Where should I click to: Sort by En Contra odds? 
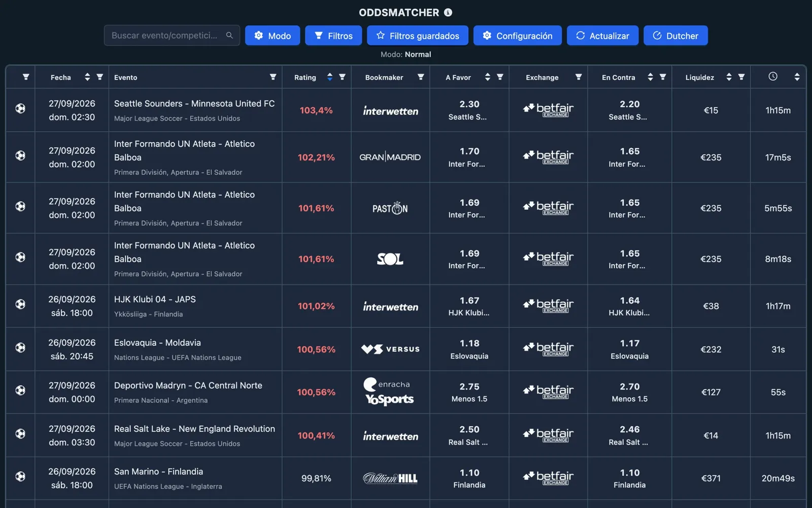pyautogui.click(x=651, y=77)
